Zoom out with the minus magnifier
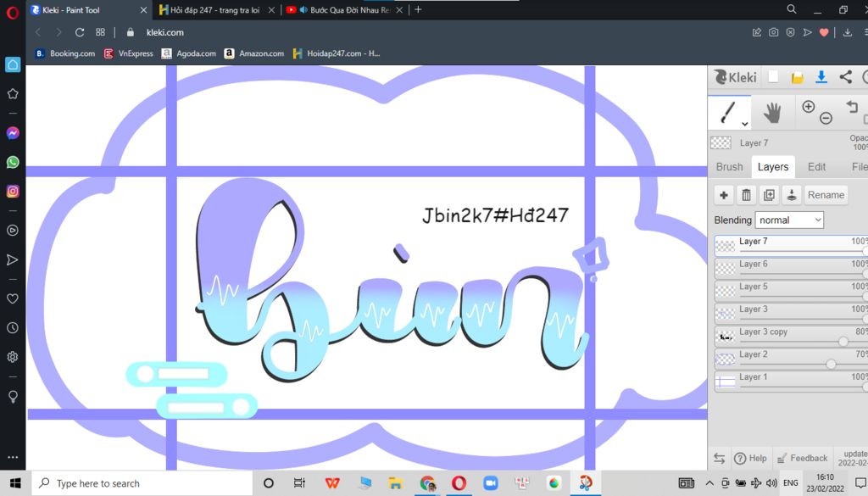868x496 pixels. point(826,118)
